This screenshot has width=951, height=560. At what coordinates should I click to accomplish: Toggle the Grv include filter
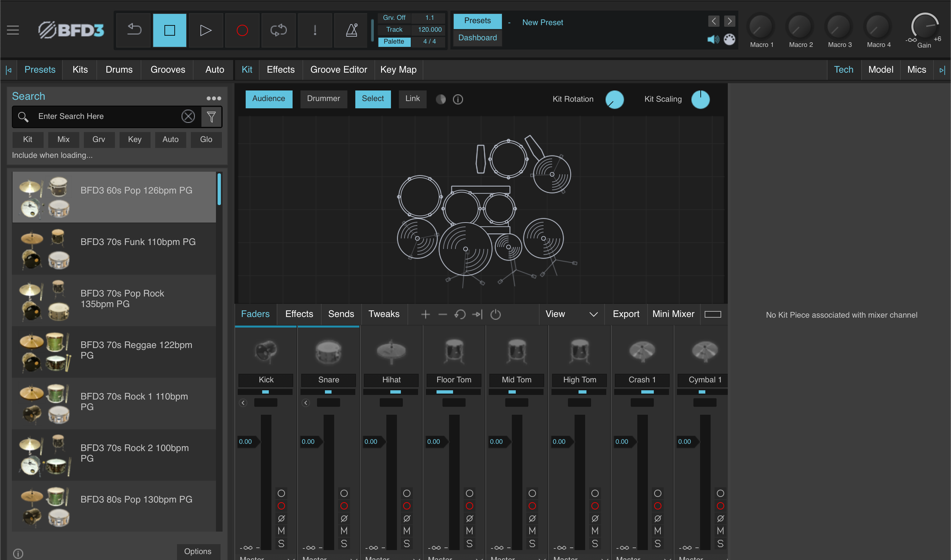99,139
